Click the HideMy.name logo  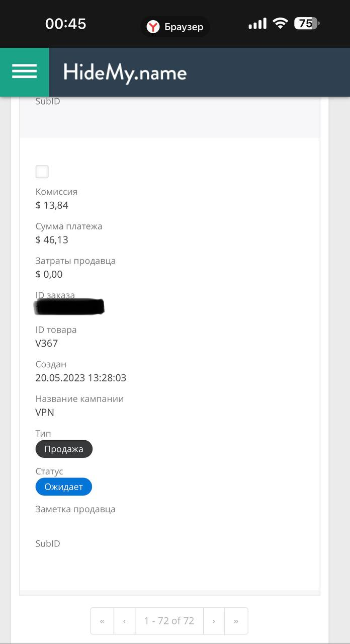pos(125,73)
